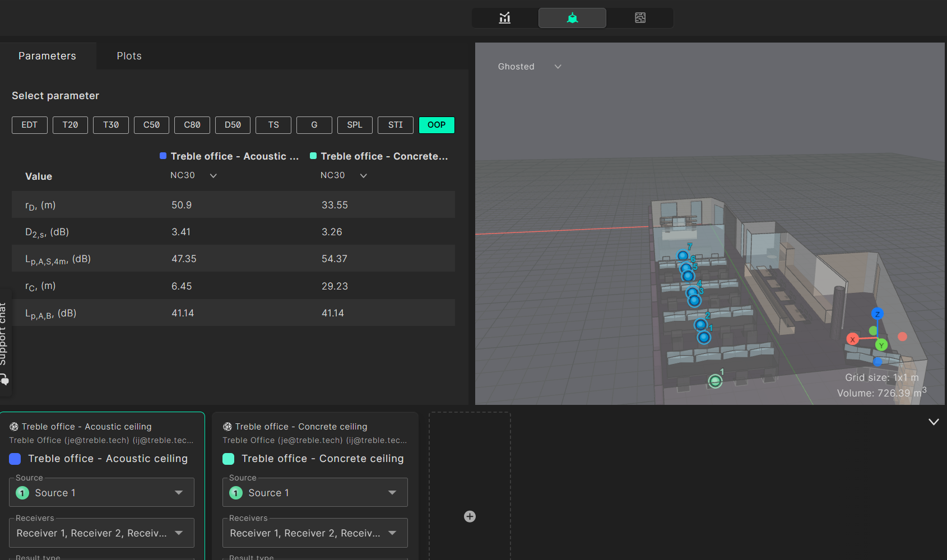
Task: Select the G parameter
Action: [314, 125]
